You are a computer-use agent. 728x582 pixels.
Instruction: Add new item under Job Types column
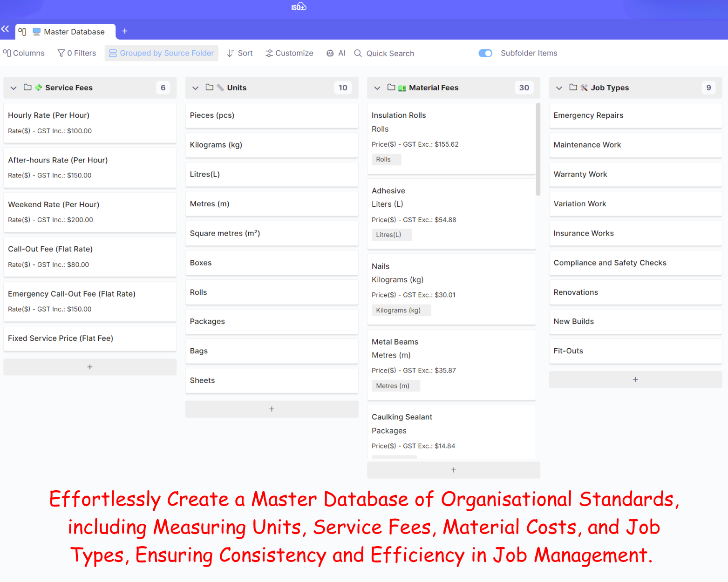click(635, 380)
